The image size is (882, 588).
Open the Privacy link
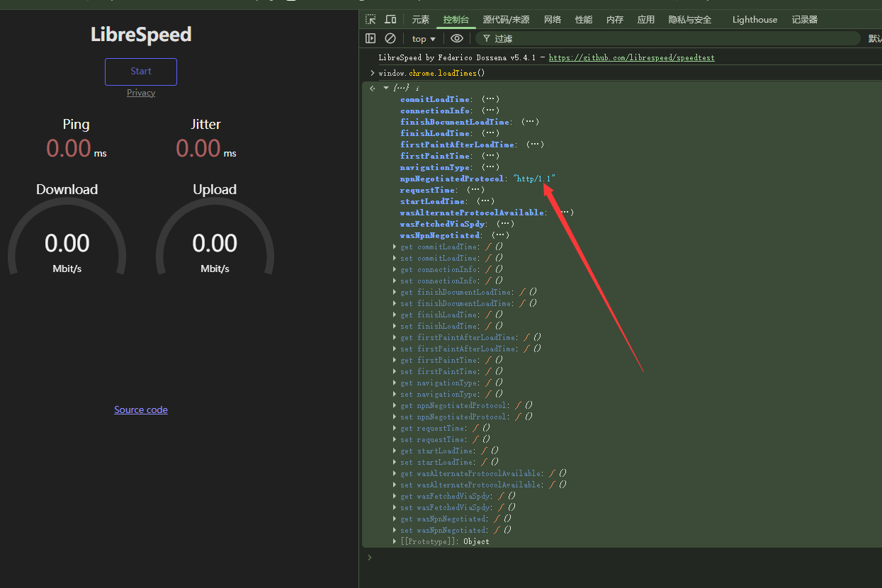coord(141,93)
